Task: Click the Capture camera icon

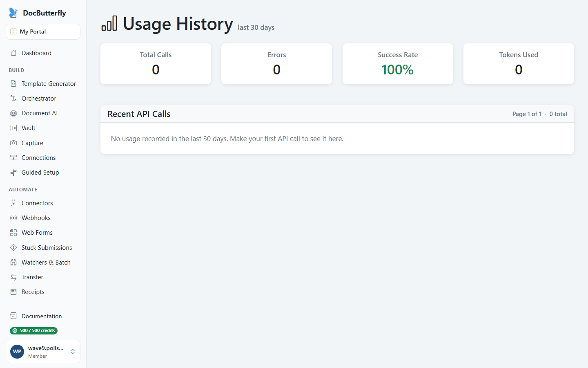Action: pos(13,143)
